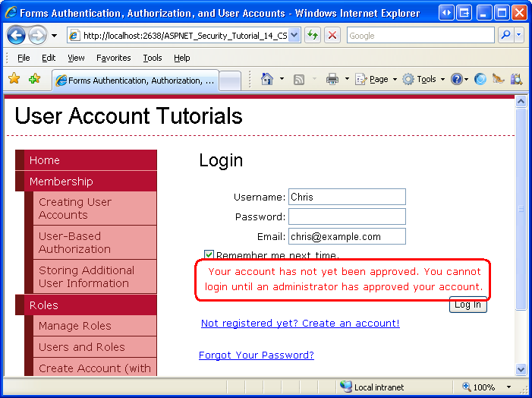Open the Favorites menu
Image resolution: width=532 pixels, height=398 pixels.
coord(113,58)
